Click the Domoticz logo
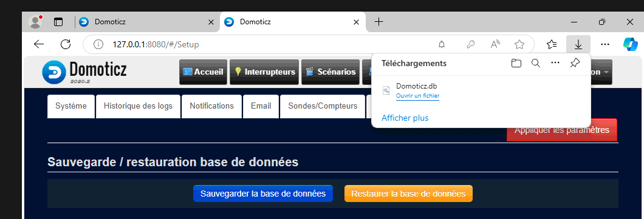644x219 pixels. pos(84,72)
